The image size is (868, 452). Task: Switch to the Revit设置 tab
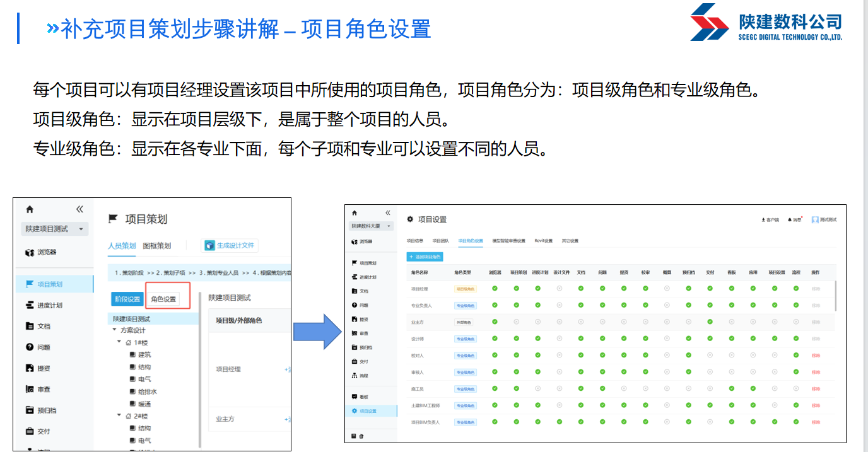click(543, 241)
